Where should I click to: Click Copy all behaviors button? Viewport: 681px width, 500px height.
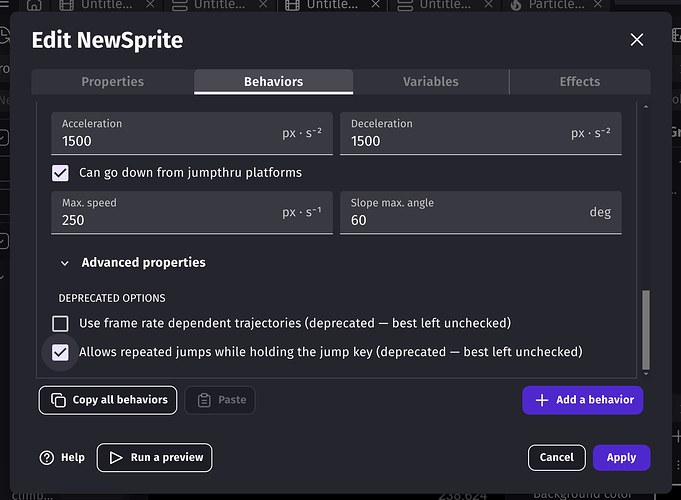[x=108, y=400]
